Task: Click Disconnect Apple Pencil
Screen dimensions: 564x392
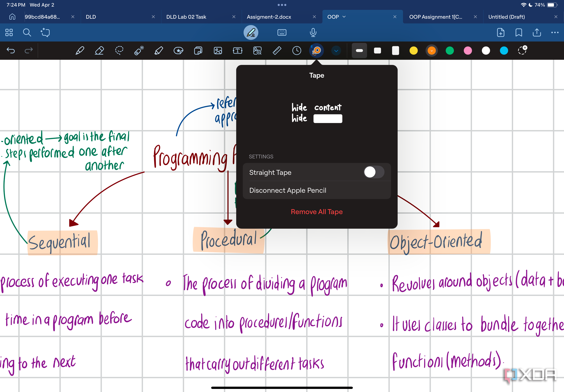Action: click(x=317, y=190)
